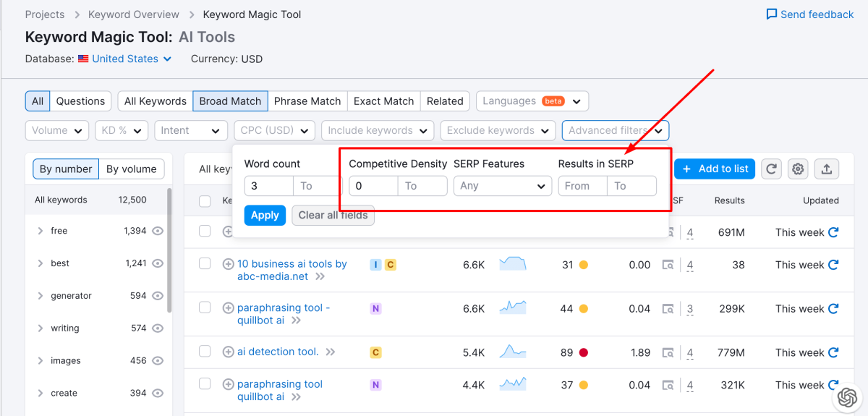Click 'Clear all fields' button
The height and width of the screenshot is (416, 868).
click(x=333, y=216)
